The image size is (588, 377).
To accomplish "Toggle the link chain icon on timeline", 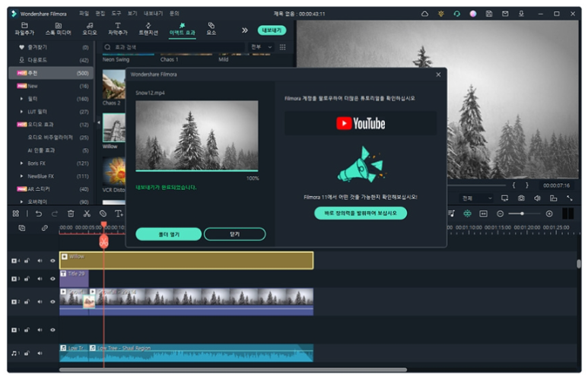I will [x=45, y=228].
